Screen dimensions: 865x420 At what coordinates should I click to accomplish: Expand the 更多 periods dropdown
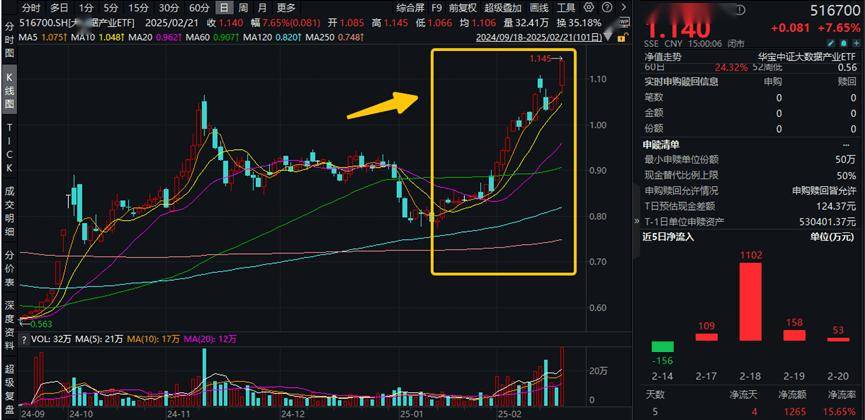(286, 7)
